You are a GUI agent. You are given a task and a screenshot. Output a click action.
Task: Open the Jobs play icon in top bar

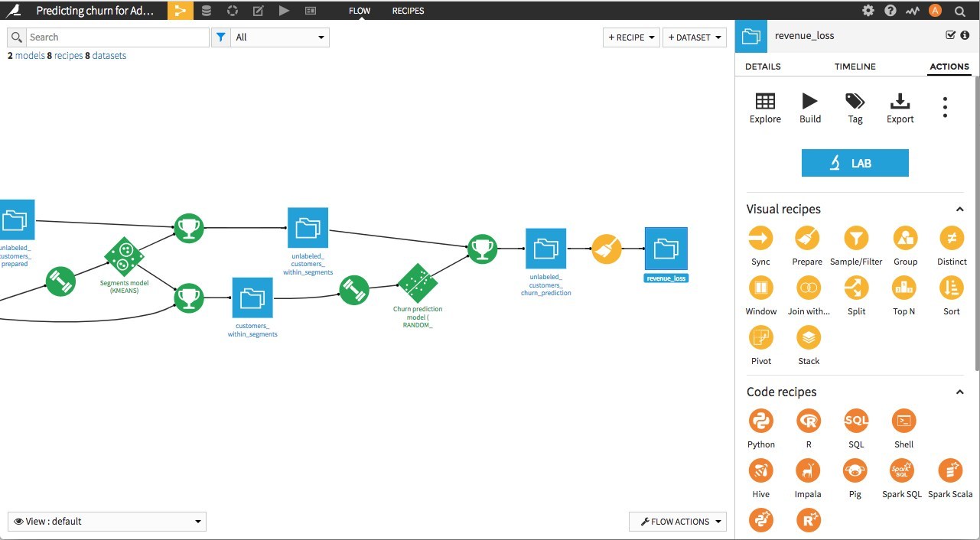(284, 11)
